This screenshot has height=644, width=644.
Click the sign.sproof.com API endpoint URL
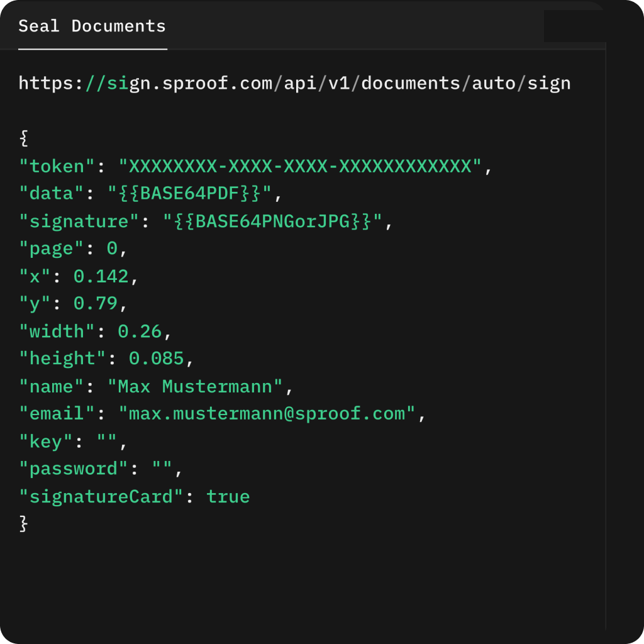[x=294, y=83]
